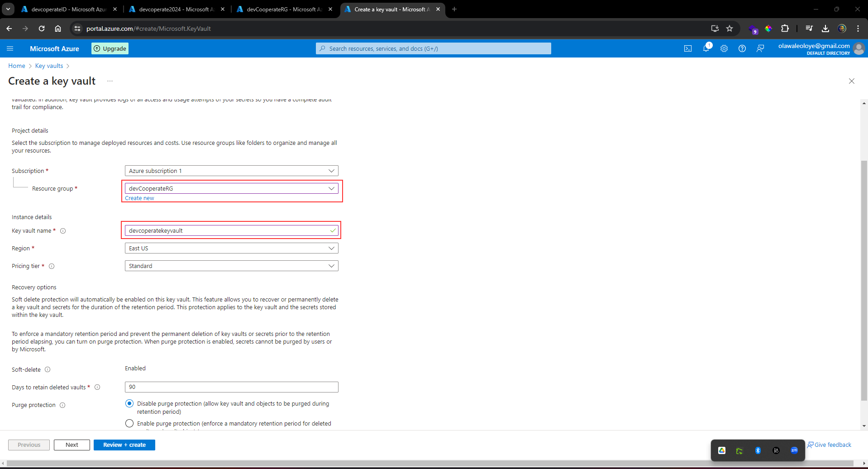Open the Resource group dropdown
The width and height of the screenshot is (868, 469).
click(232, 188)
